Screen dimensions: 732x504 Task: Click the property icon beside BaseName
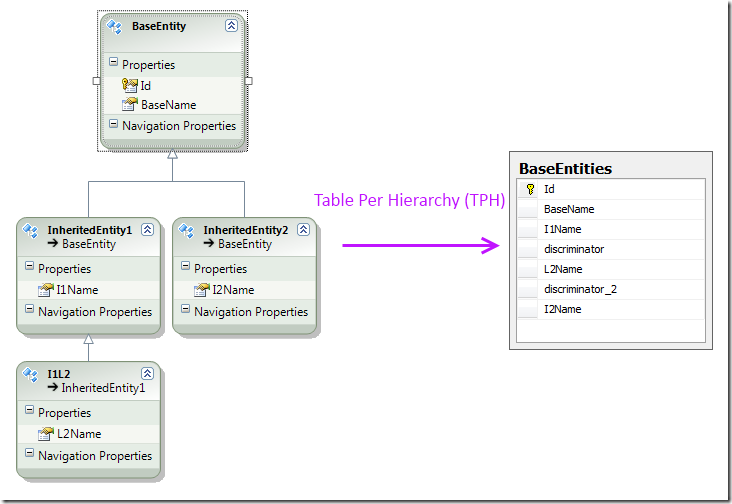(130, 104)
